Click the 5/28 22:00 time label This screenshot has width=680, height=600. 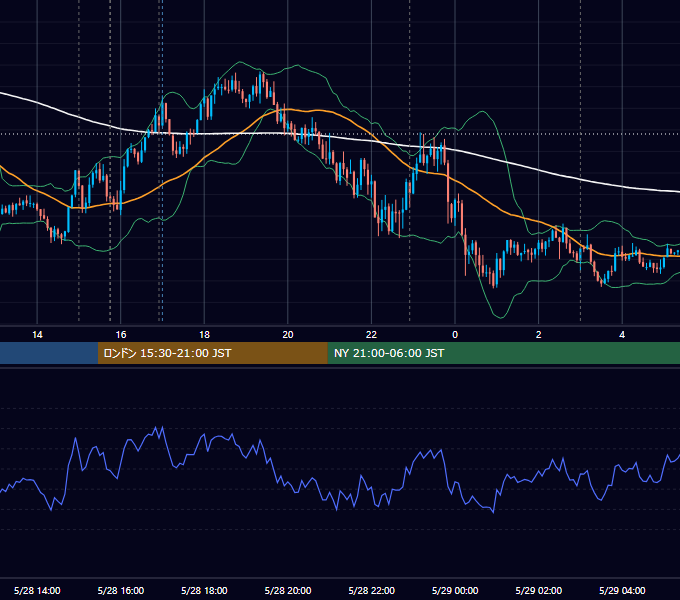pos(372,590)
